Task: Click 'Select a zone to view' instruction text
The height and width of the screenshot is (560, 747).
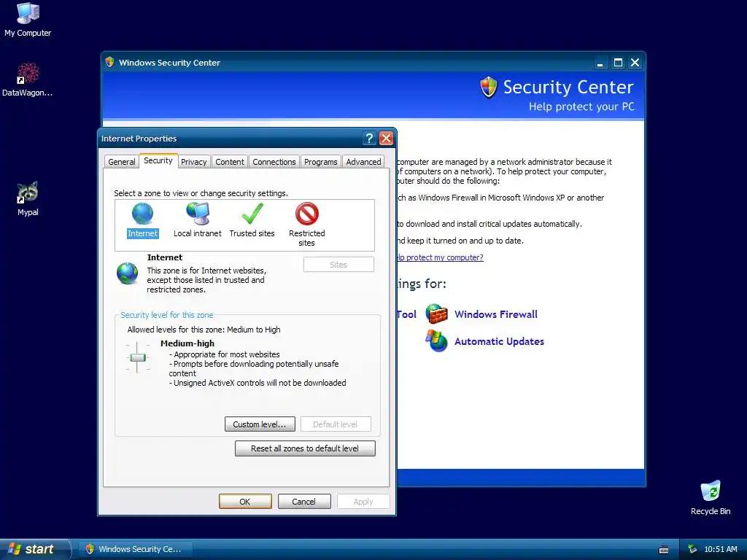Action: (201, 193)
